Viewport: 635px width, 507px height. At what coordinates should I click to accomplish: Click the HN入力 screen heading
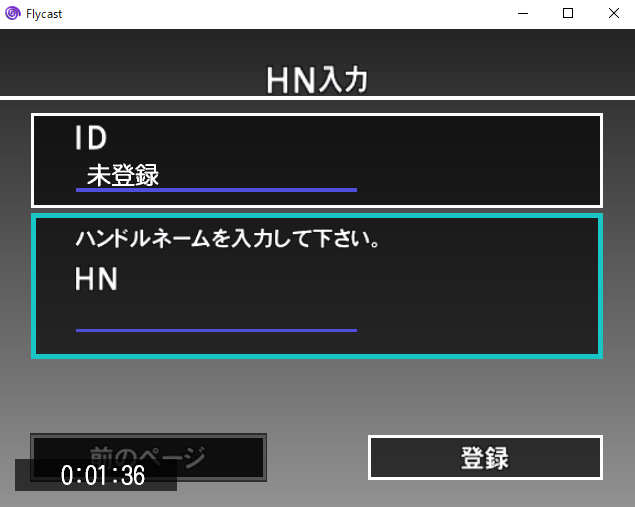[x=317, y=80]
